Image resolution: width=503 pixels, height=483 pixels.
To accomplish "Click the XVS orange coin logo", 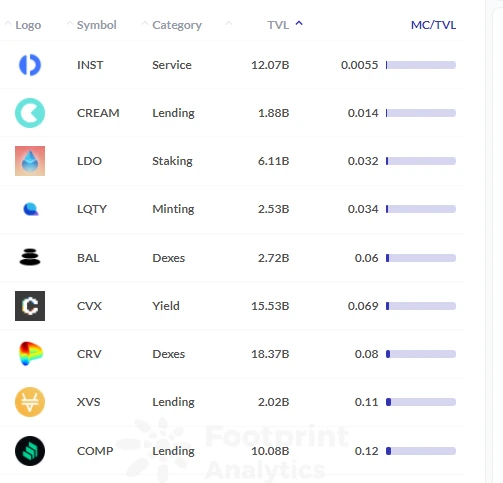I will click(x=30, y=402).
